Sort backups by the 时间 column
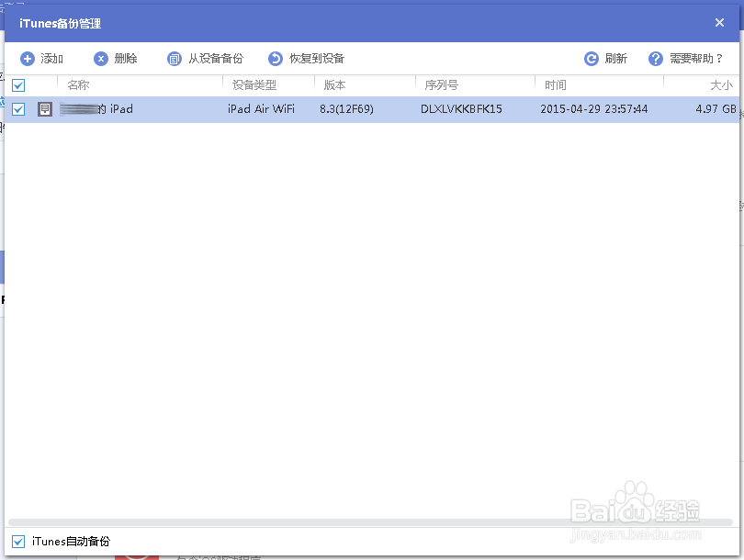 click(556, 84)
